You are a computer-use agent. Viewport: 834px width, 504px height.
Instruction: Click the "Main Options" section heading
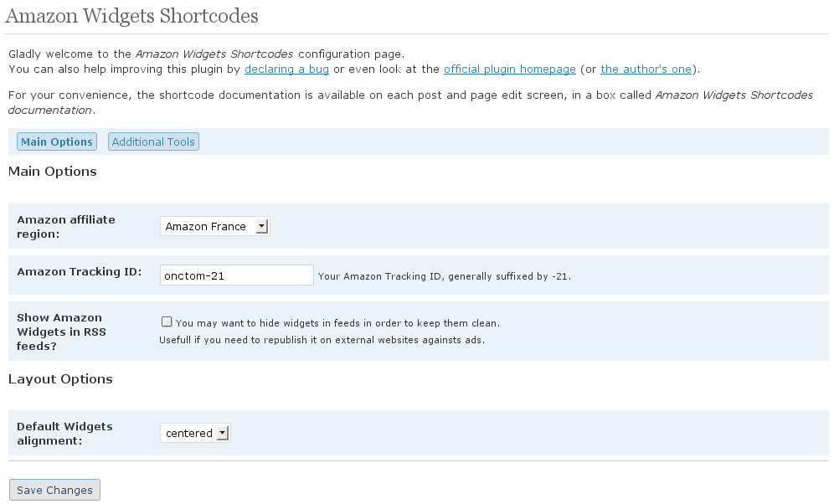tap(53, 172)
